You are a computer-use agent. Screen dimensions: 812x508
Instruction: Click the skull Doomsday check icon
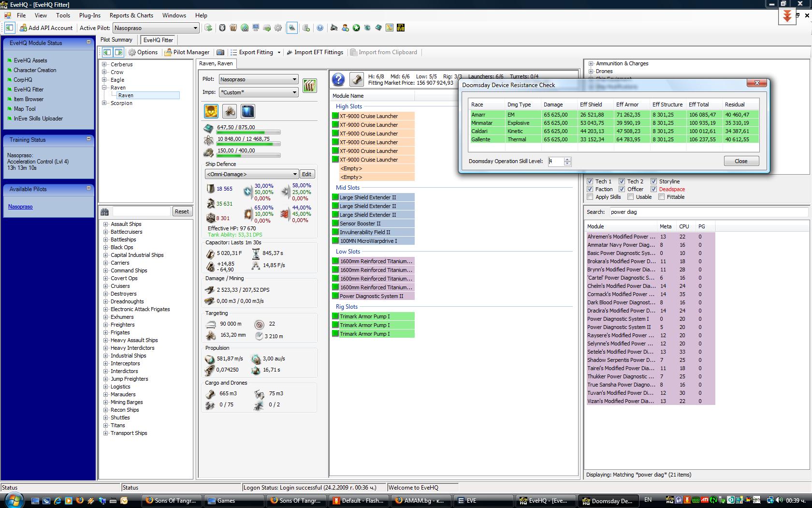point(211,111)
